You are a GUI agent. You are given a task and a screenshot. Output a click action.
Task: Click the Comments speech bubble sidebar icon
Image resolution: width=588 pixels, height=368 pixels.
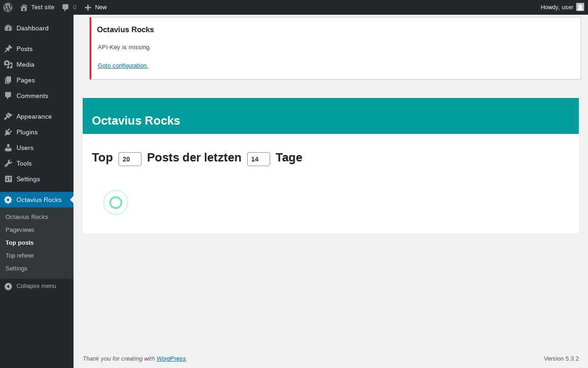(8, 96)
